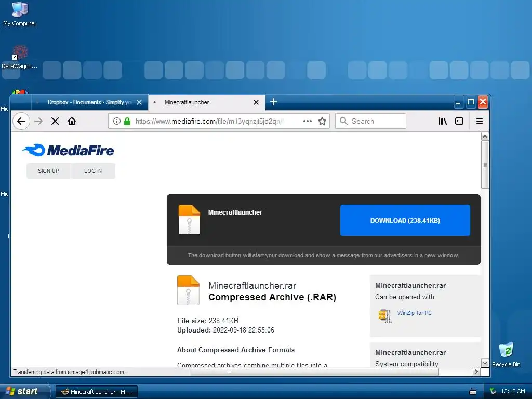
Task: Click the 'Can be opened with' text
Action: [x=404, y=297]
